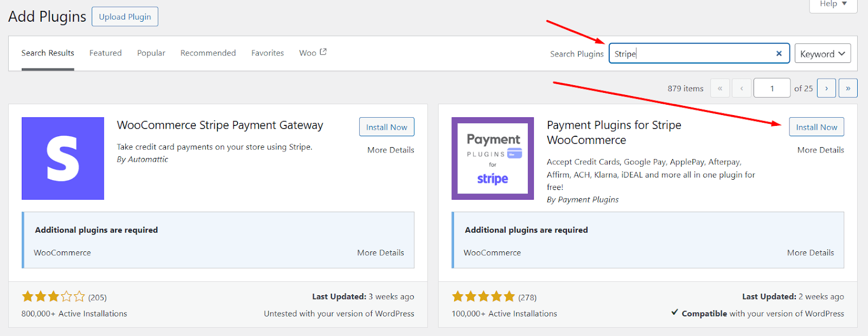This screenshot has height=336, width=868.
Task: Jump to last page of results
Action: pos(848,88)
